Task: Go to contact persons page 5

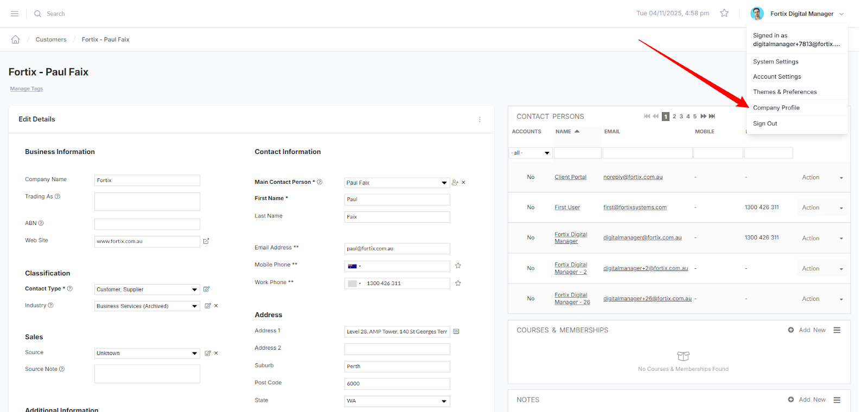Action: tap(695, 117)
